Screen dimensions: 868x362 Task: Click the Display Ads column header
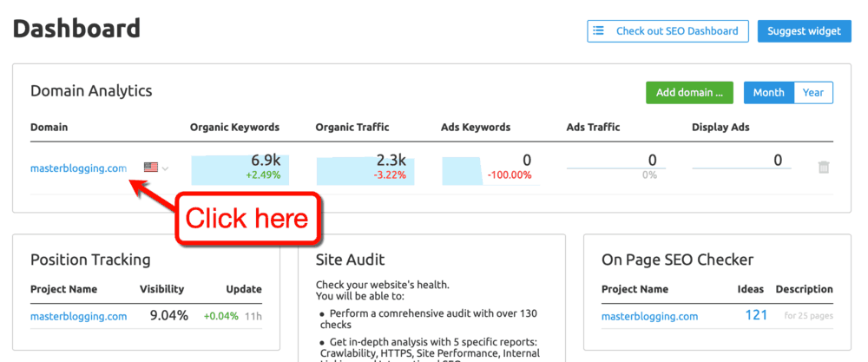tap(720, 128)
